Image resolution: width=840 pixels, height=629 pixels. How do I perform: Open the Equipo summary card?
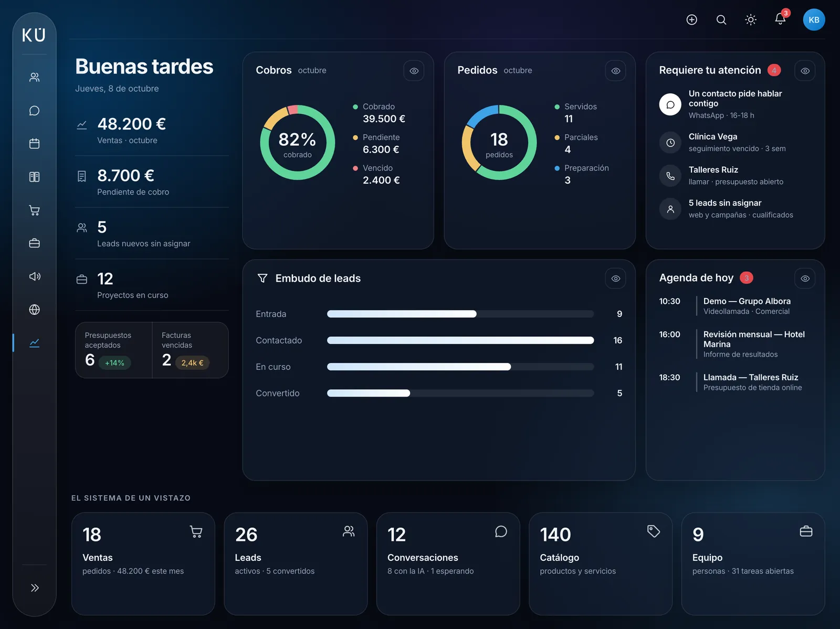pos(753,564)
